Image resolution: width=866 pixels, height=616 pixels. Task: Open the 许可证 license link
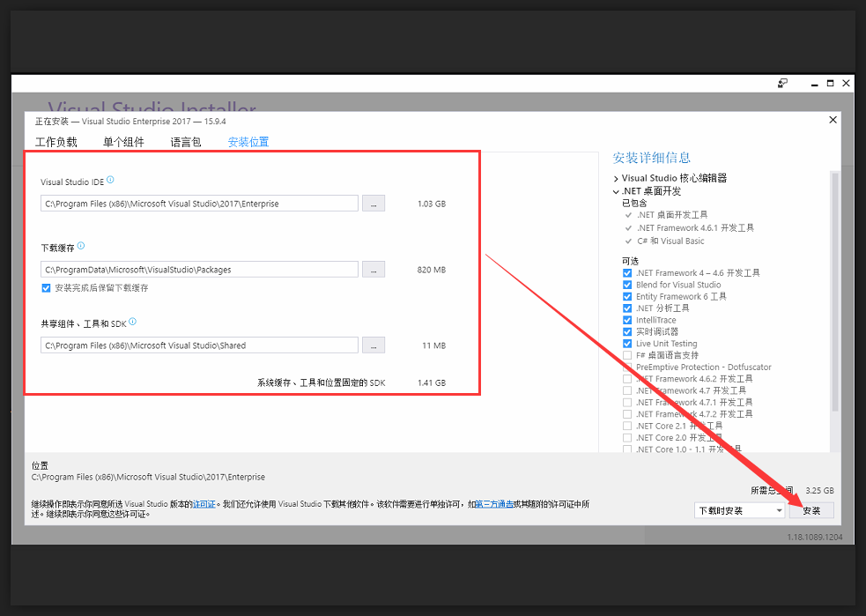point(204,504)
